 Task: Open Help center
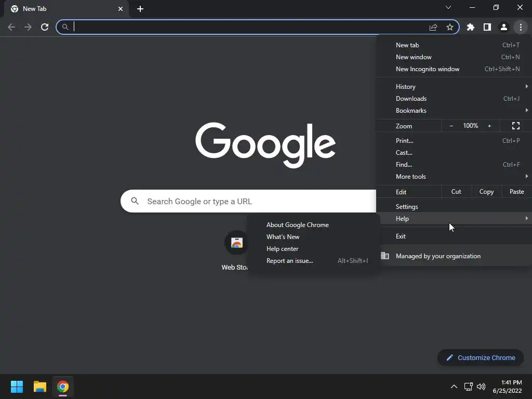coord(314,249)
